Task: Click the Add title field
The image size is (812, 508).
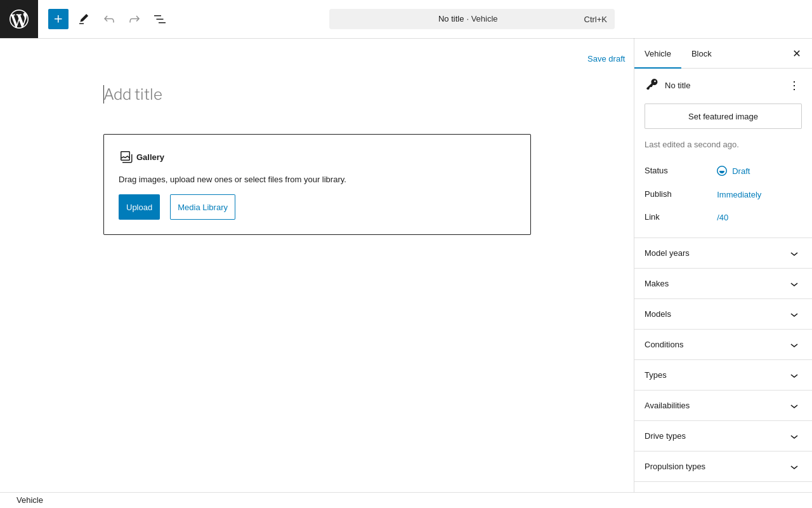Action: [254, 95]
